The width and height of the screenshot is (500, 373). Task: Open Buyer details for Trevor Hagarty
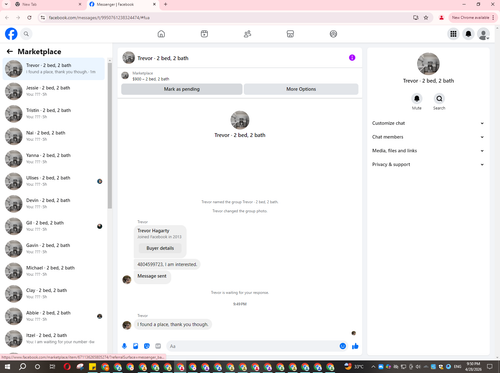(x=160, y=248)
